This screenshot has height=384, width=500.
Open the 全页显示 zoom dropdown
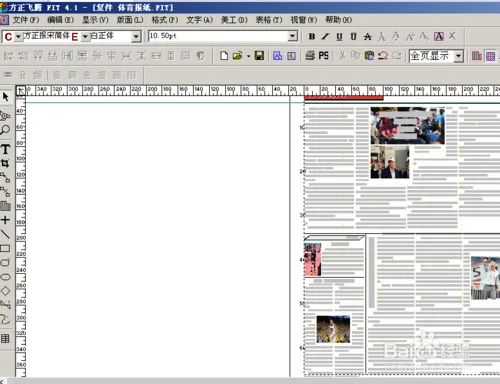459,56
